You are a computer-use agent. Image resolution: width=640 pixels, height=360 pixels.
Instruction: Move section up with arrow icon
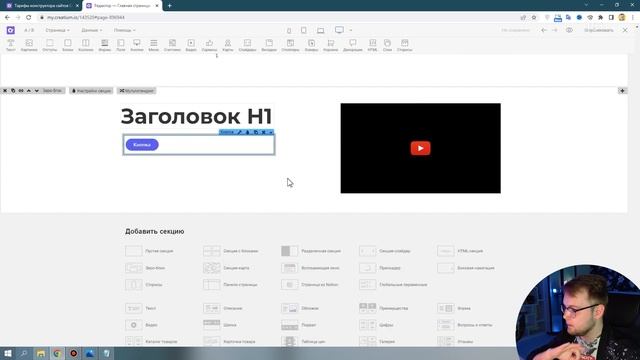(x=29, y=91)
